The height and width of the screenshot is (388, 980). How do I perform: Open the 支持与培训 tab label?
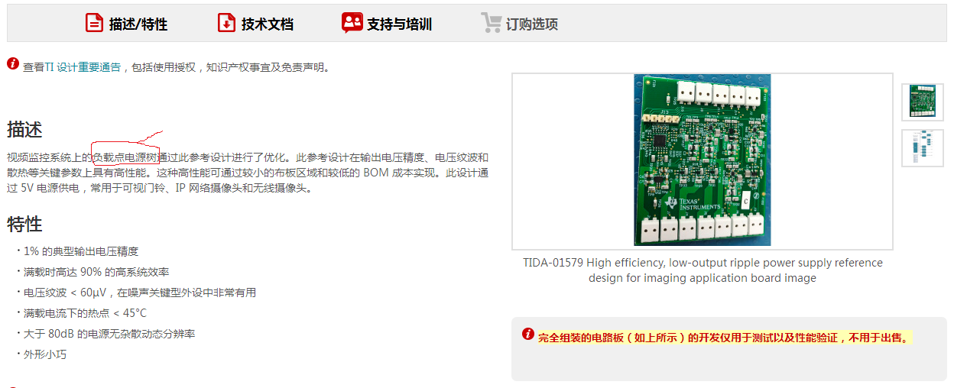[399, 24]
